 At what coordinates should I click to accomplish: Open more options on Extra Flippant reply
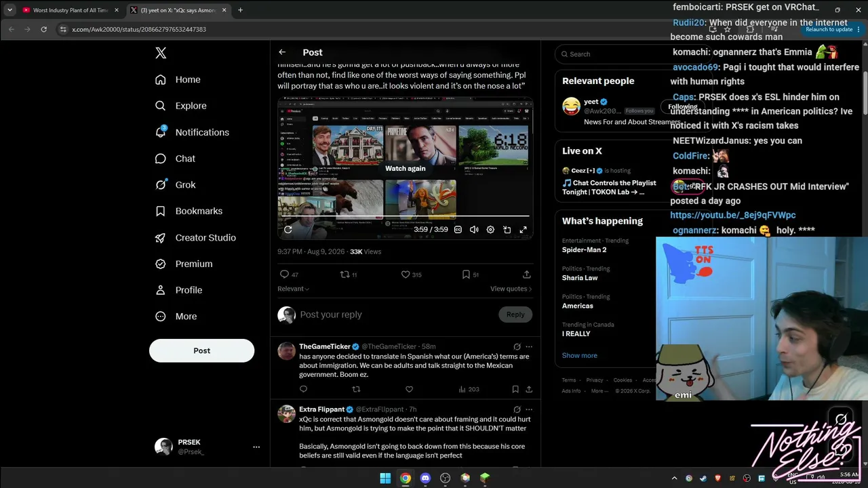pos(529,409)
